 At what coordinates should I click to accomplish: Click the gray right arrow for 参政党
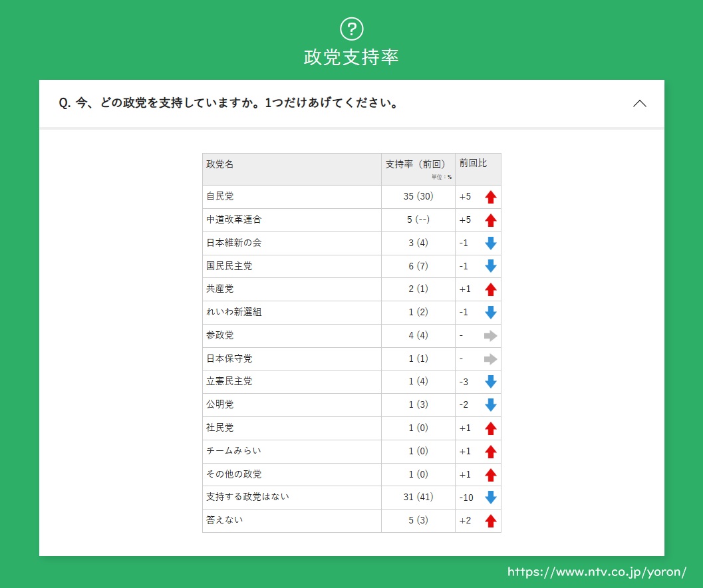(491, 336)
